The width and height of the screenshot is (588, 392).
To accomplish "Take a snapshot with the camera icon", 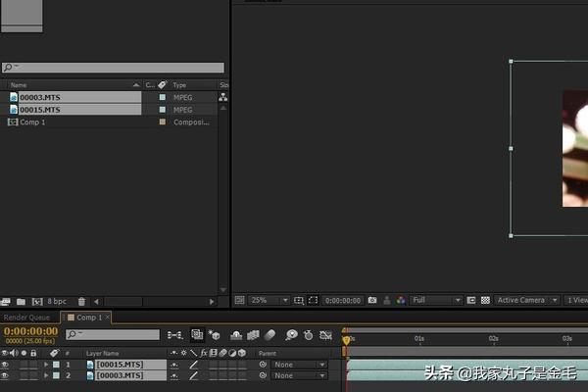I will (x=372, y=300).
